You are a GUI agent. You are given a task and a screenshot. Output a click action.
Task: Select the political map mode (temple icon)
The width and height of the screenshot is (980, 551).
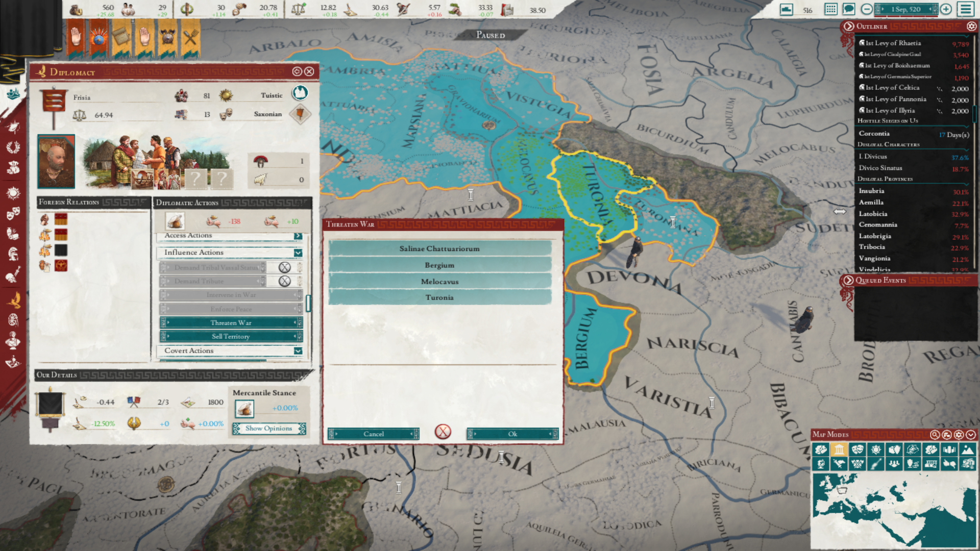(839, 449)
